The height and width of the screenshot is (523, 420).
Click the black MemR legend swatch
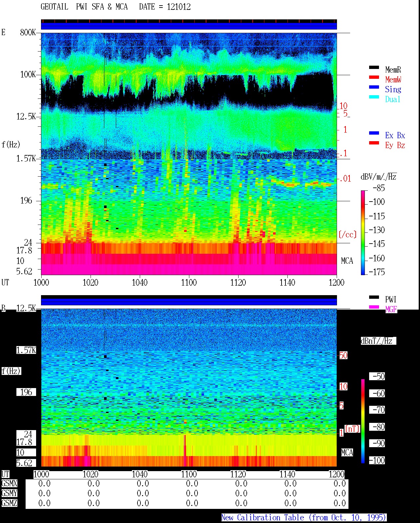coord(374,68)
